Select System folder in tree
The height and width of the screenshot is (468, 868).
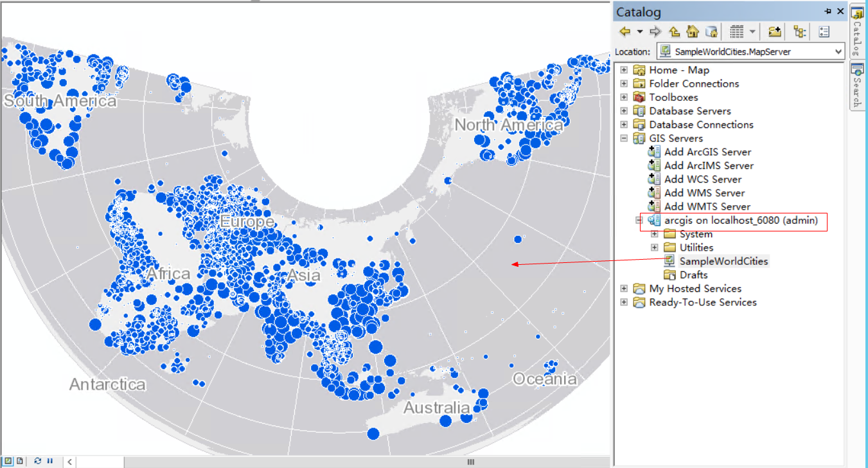(696, 234)
